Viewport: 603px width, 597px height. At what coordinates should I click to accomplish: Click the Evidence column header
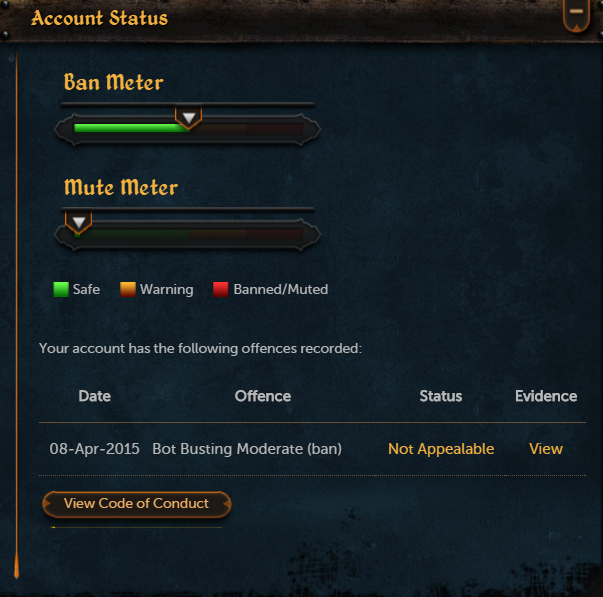(x=546, y=396)
